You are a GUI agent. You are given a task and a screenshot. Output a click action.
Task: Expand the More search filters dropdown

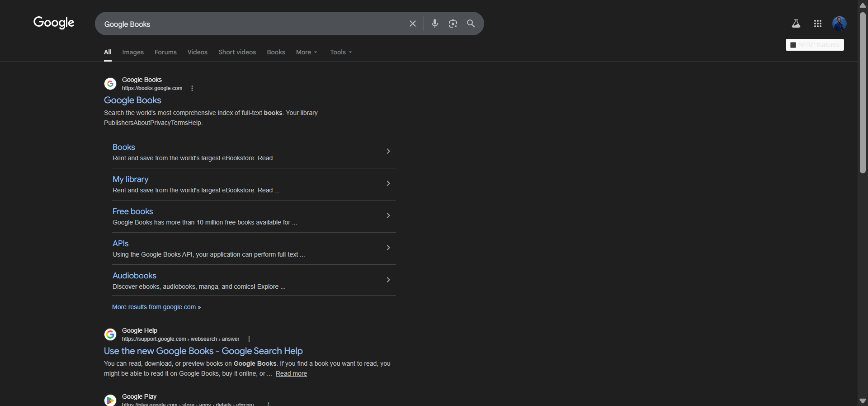(307, 52)
